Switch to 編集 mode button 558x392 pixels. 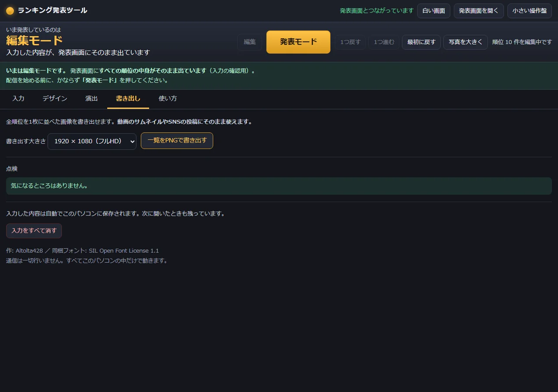tap(250, 42)
